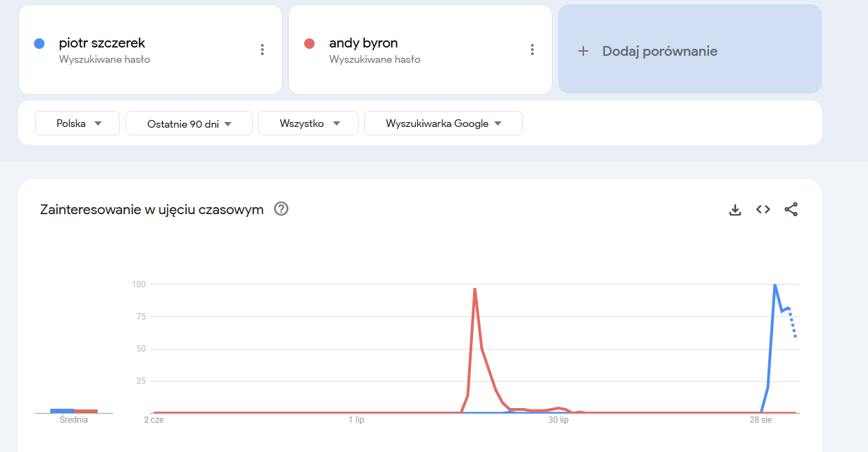The image size is (868, 452).
Task: Click the blue piotr szczerek peak on chart
Action: [x=775, y=285]
